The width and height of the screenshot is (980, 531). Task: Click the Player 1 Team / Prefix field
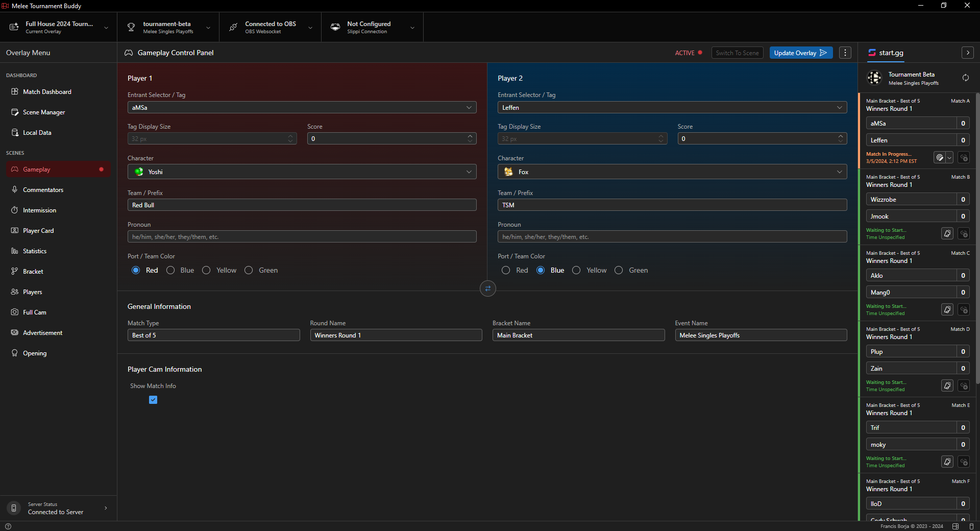pos(302,205)
